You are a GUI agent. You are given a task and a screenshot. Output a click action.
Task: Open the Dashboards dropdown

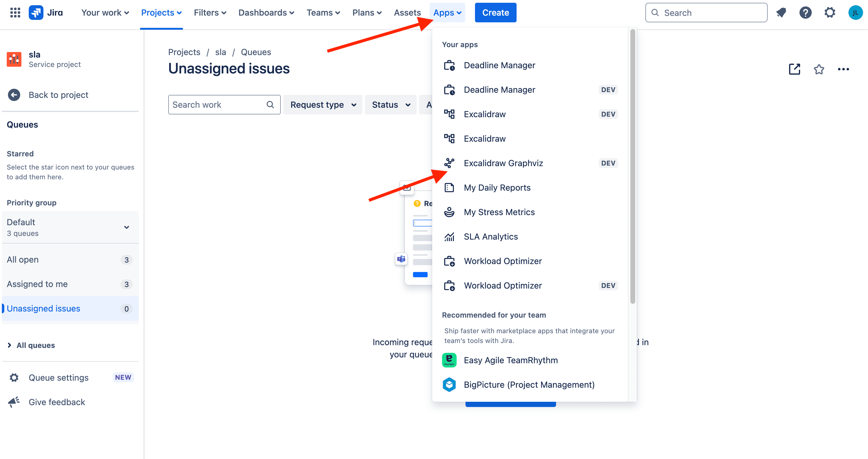(x=266, y=13)
